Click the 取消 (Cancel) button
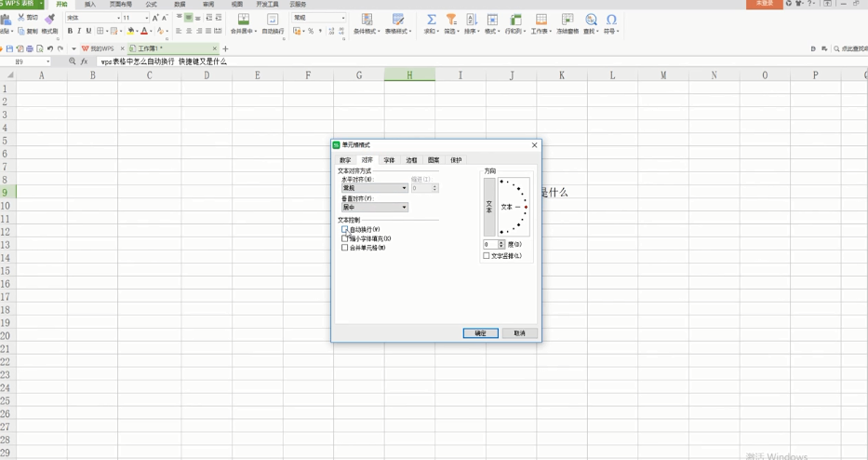The width and height of the screenshot is (868, 460). [x=519, y=333]
